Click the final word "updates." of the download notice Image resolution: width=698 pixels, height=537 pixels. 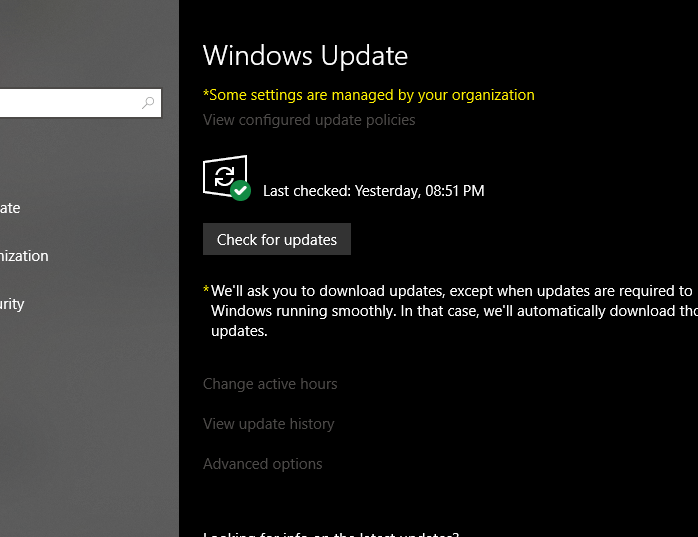(x=239, y=331)
